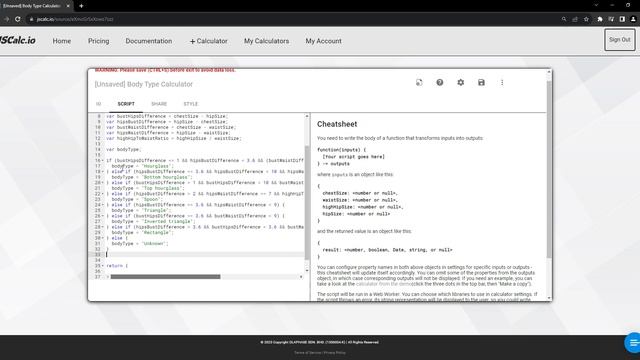Viewport: 640px width, 360px height.
Task: Click 'var bodyType;' on line 14
Action: click(123, 150)
